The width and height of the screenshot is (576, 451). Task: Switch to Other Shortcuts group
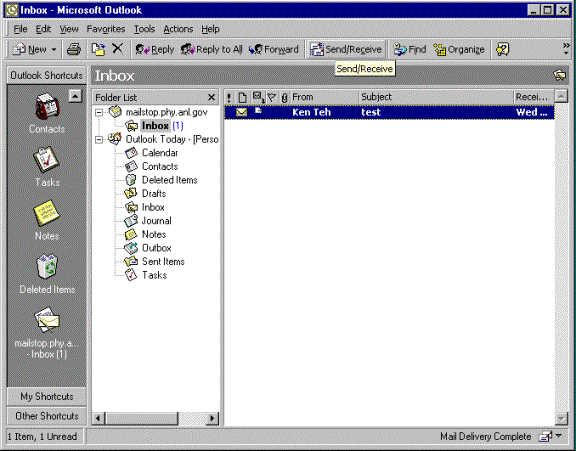coord(47,416)
